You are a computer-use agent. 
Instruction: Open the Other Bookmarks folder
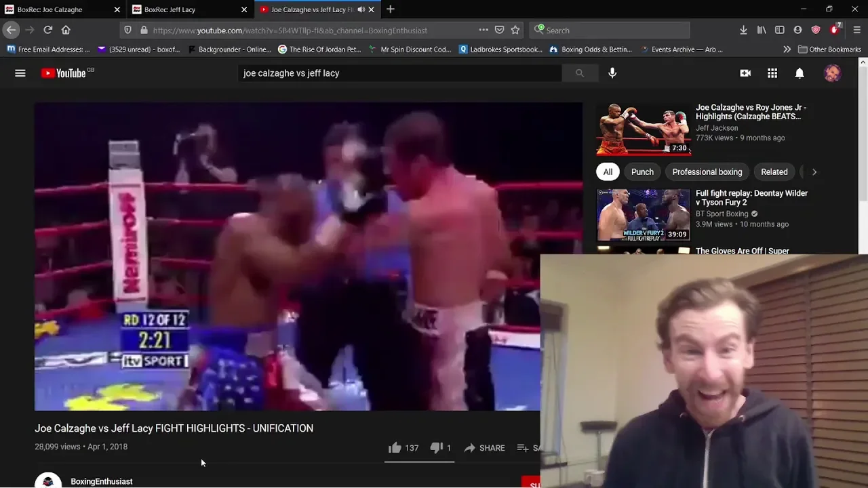click(829, 49)
